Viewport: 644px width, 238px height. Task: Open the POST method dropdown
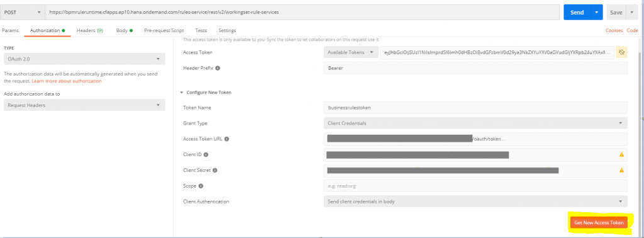pos(22,13)
